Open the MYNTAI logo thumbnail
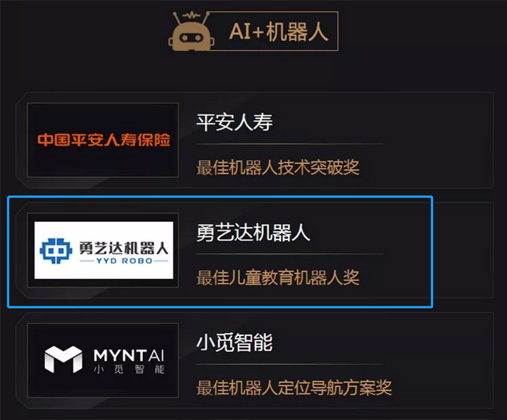Image resolution: width=507 pixels, height=420 pixels. [103, 360]
